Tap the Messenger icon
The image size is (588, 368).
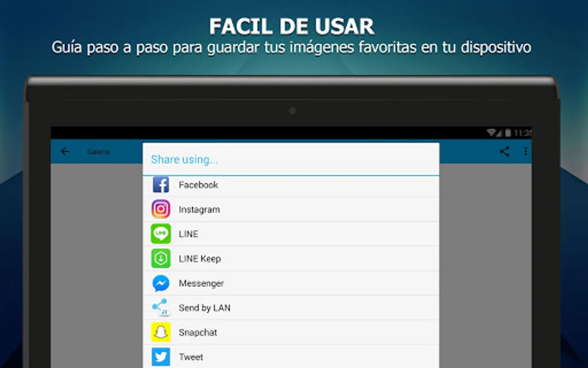coord(161,283)
